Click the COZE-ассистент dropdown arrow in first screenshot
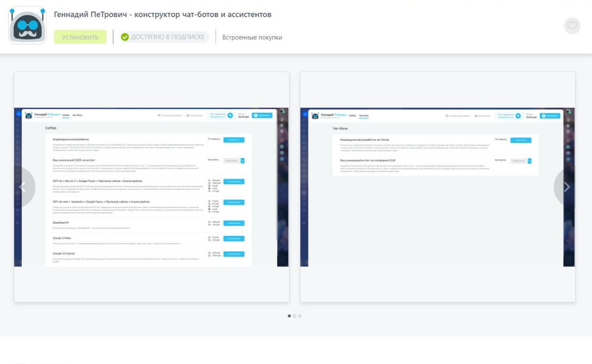 point(242,160)
